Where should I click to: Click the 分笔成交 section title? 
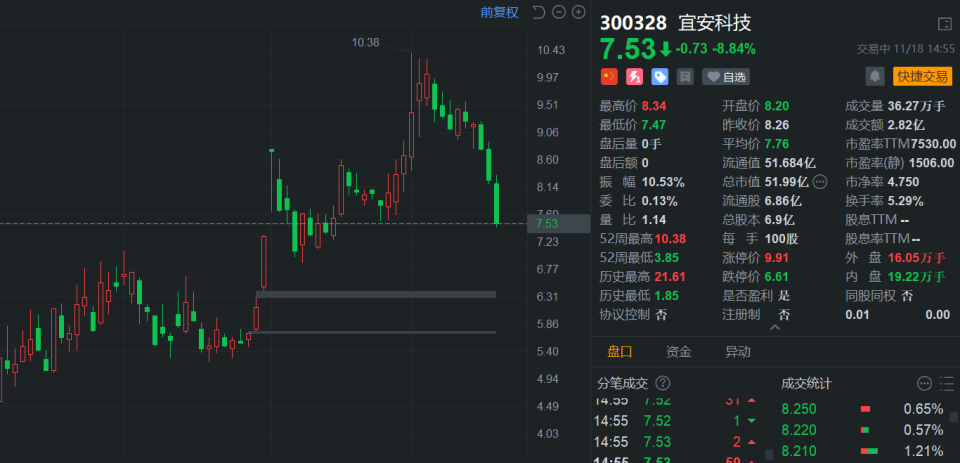622,383
